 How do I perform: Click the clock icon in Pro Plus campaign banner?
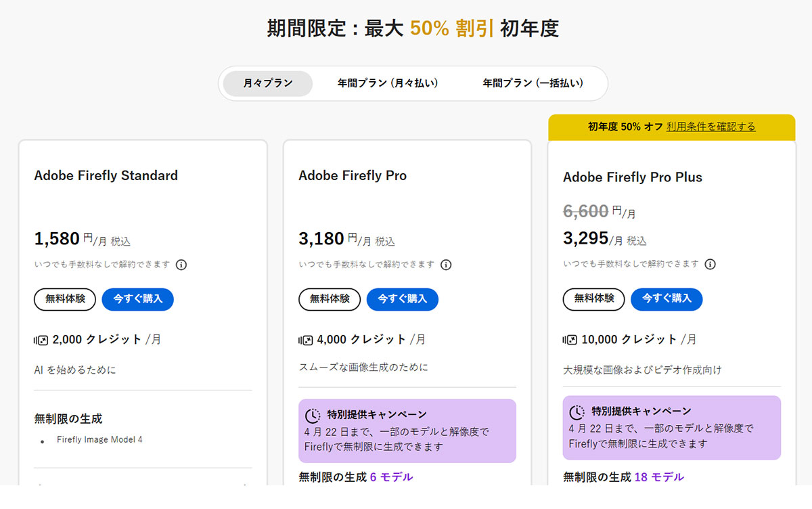(577, 412)
